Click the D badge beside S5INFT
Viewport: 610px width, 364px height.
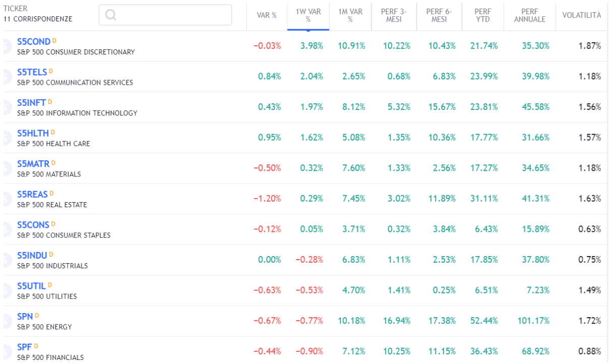pyautogui.click(x=50, y=101)
